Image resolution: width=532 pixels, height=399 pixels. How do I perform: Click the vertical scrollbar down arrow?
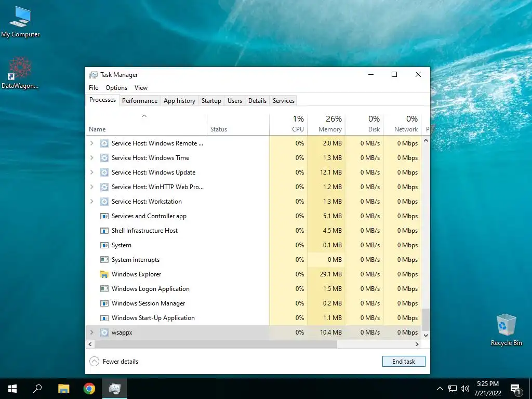(x=426, y=335)
